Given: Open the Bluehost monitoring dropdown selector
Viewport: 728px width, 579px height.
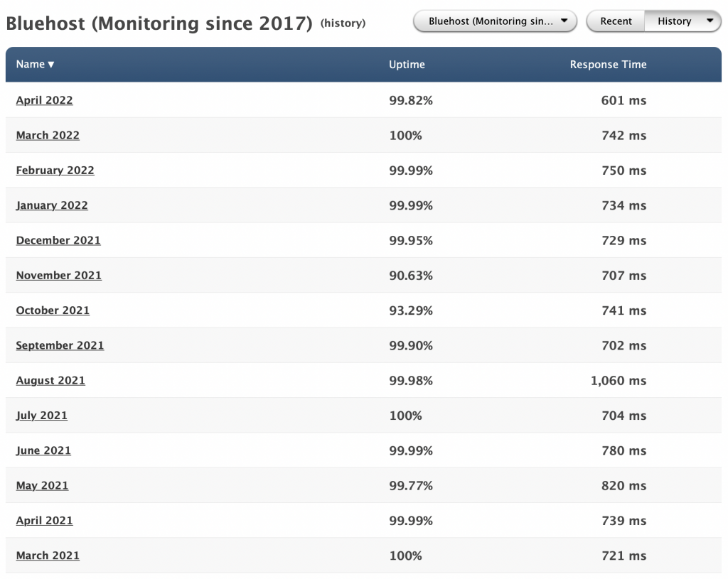Looking at the screenshot, I should coord(495,21).
